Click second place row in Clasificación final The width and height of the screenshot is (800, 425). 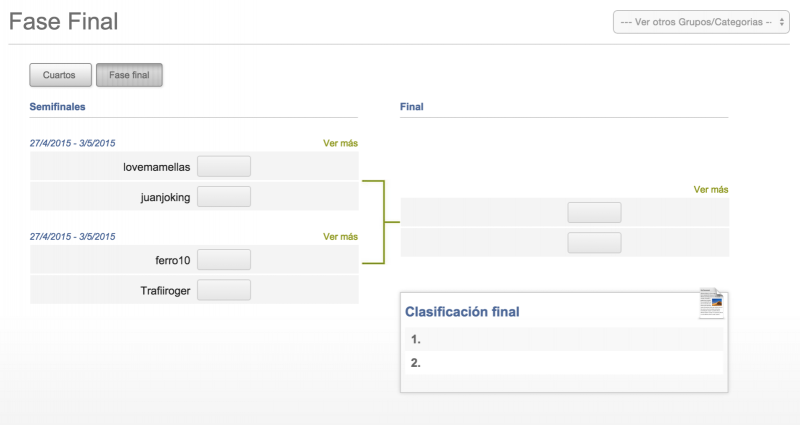[x=564, y=363]
